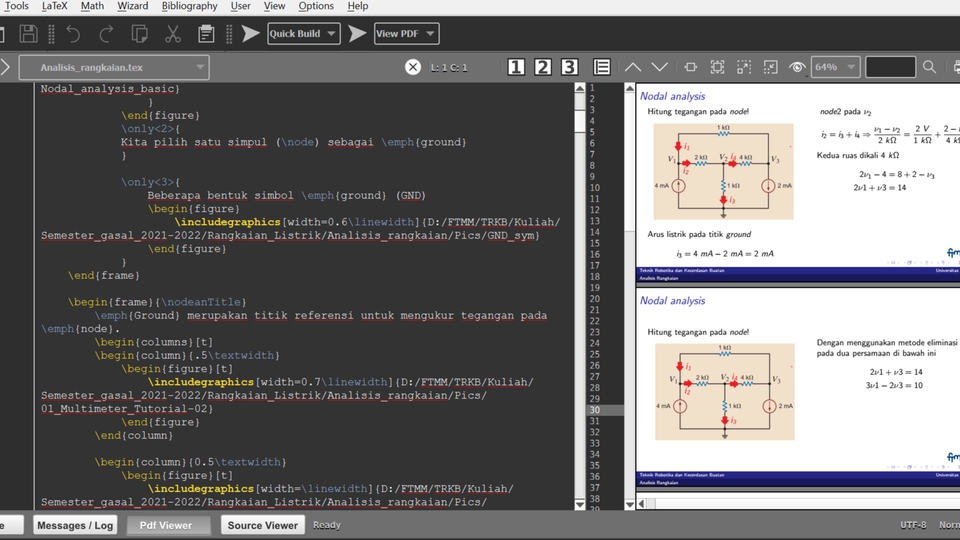Viewport: 960px width, 540px height.
Task: Show the Messages / Log panel
Action: tap(75, 525)
